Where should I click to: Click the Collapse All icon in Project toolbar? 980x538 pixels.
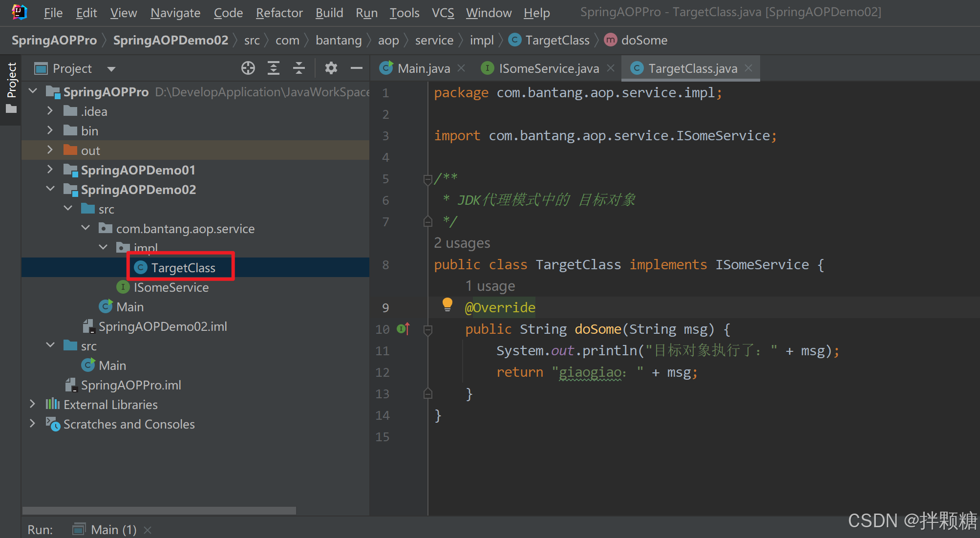point(299,68)
